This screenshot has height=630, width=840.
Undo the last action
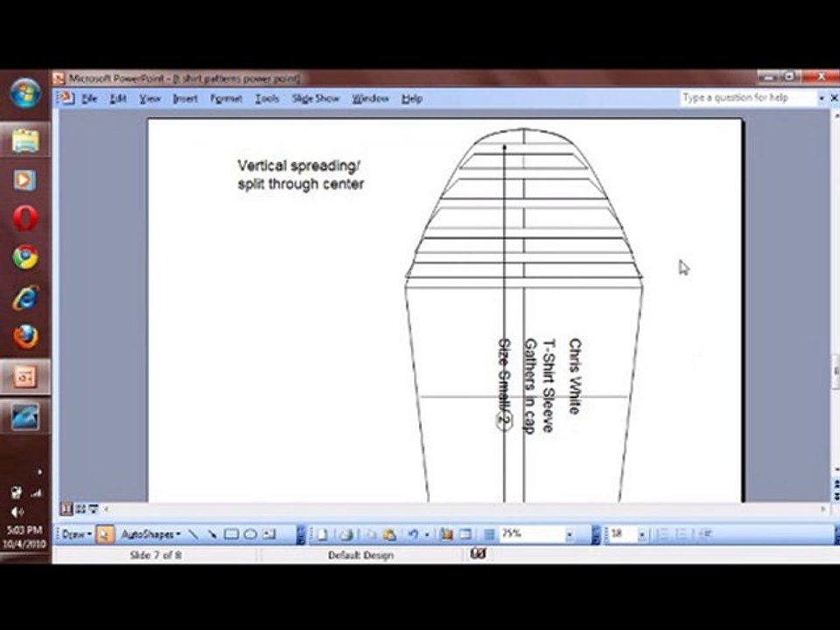(x=412, y=535)
